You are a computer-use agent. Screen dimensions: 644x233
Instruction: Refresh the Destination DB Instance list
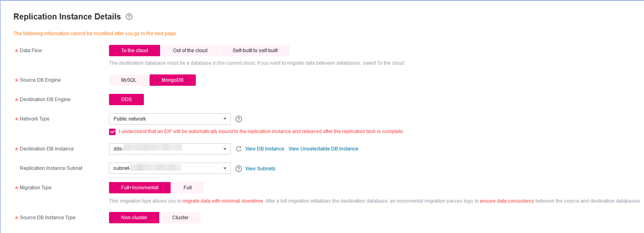239,149
